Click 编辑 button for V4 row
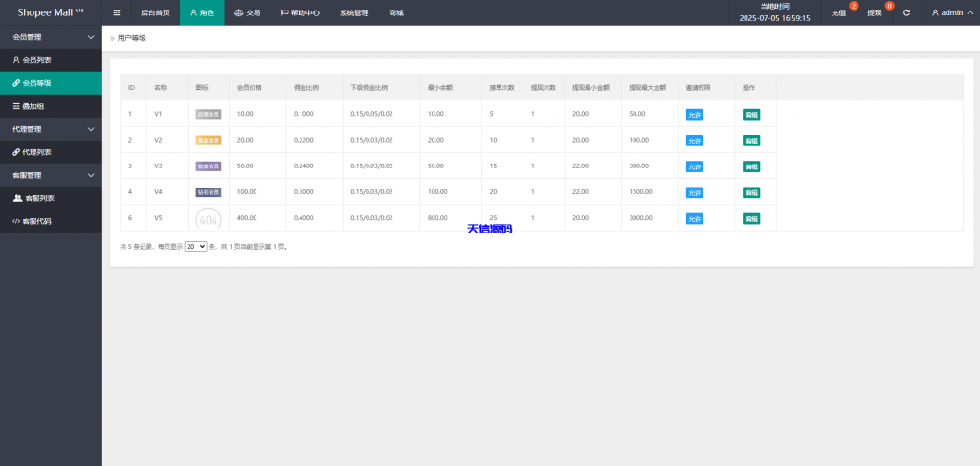980x466 pixels. point(751,193)
